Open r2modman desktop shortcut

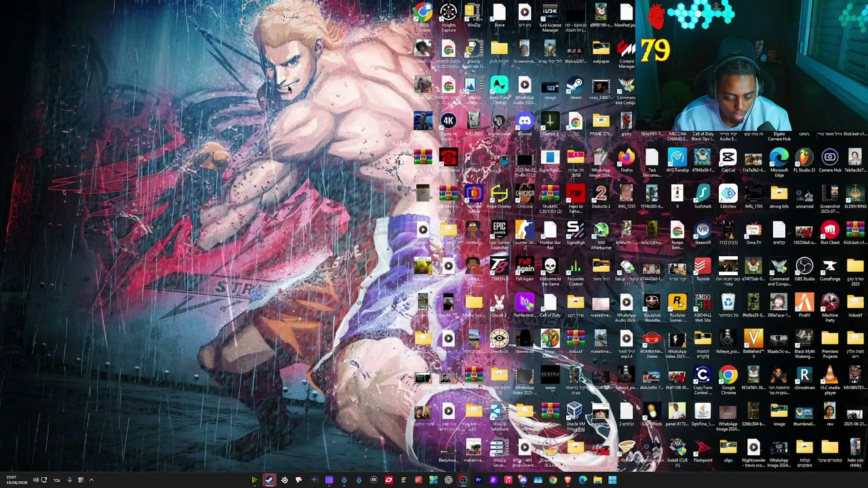click(x=804, y=380)
